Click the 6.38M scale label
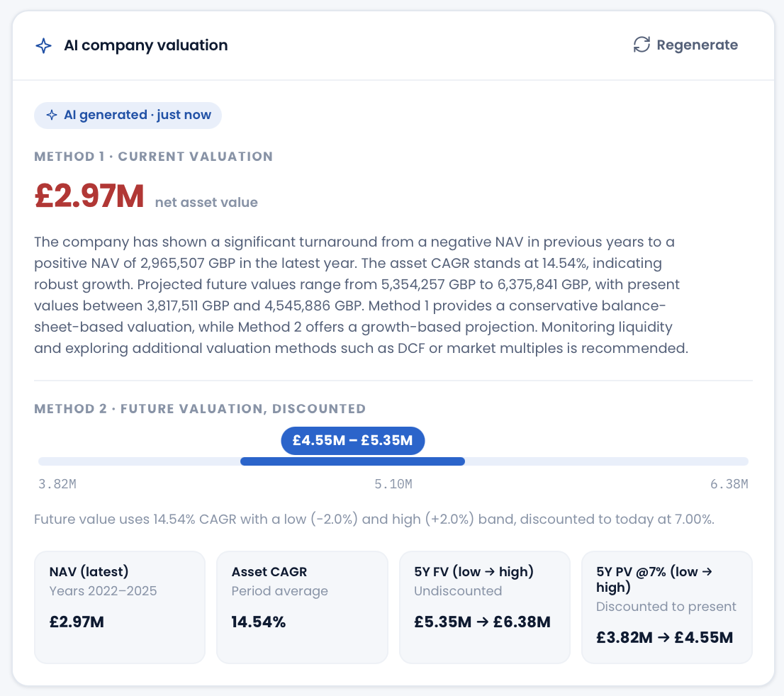The image size is (784, 696). (729, 484)
